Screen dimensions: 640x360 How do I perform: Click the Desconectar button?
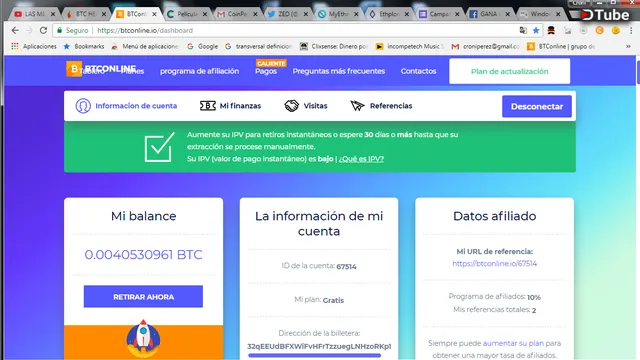[537, 107]
